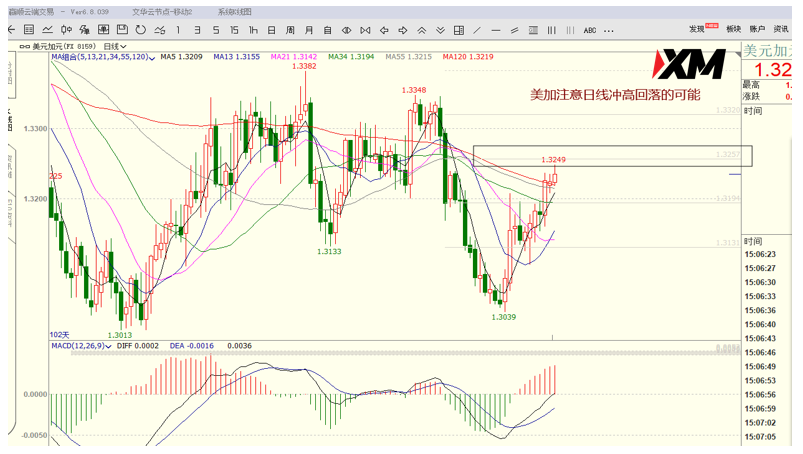The image size is (803, 454).
Task: Select the ABC text annotation tool
Action: tap(589, 30)
